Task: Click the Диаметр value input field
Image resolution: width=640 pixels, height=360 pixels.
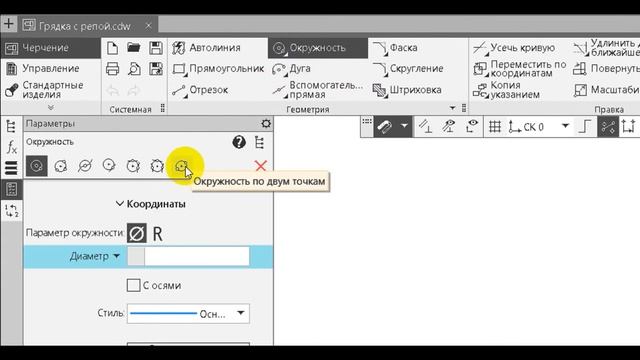Action: 188,256
